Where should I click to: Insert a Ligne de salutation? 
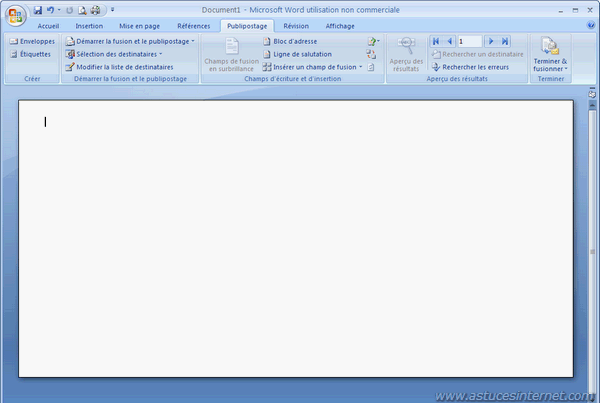[x=297, y=54]
